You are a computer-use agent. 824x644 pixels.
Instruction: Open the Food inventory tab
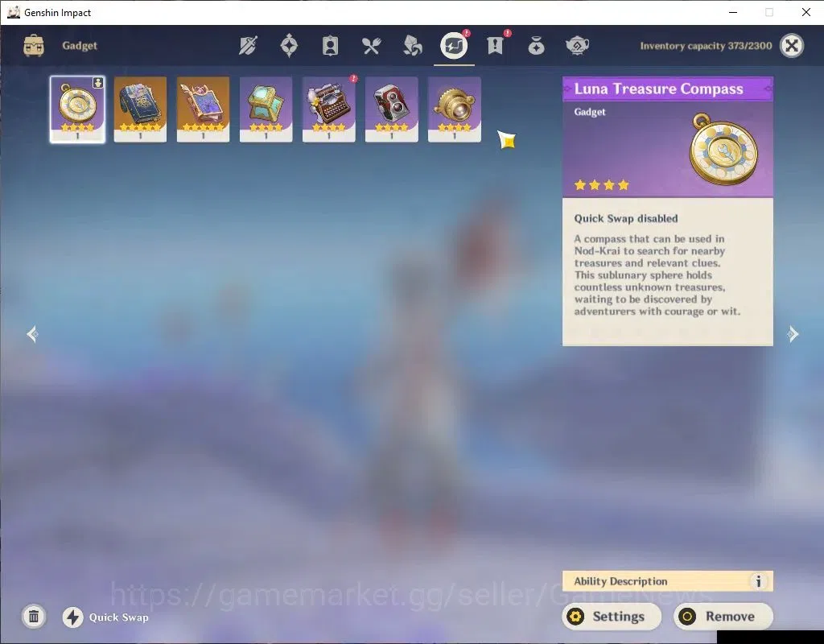pyautogui.click(x=371, y=46)
